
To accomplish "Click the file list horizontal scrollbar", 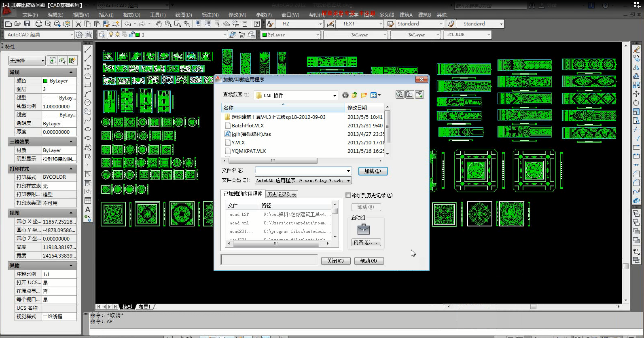I will (x=273, y=161).
